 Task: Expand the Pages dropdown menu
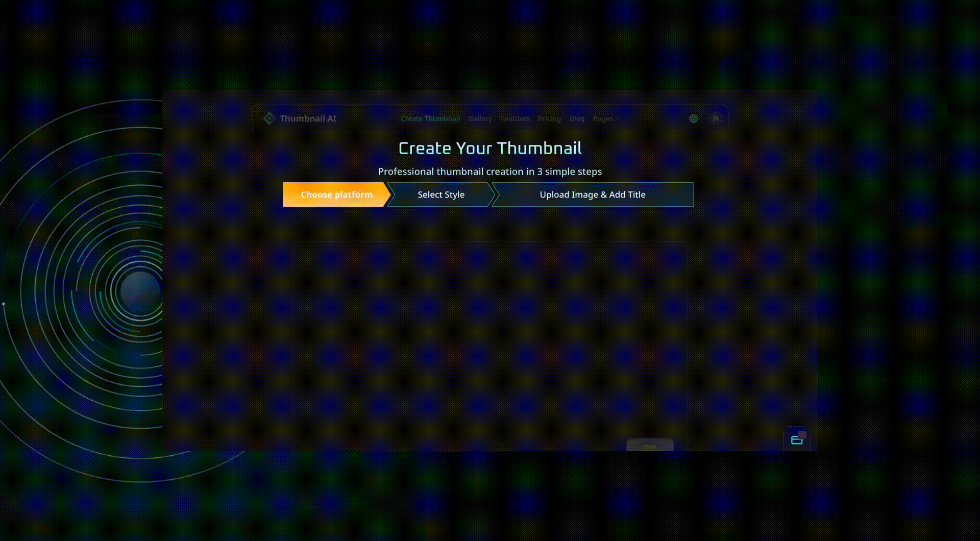click(603, 118)
